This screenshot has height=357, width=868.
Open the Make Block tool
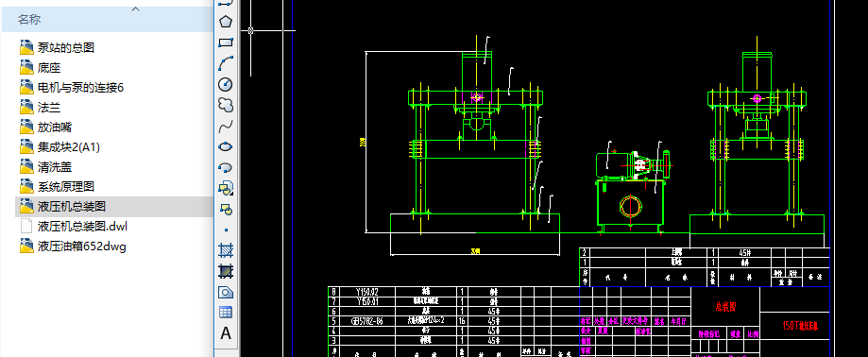tap(226, 209)
